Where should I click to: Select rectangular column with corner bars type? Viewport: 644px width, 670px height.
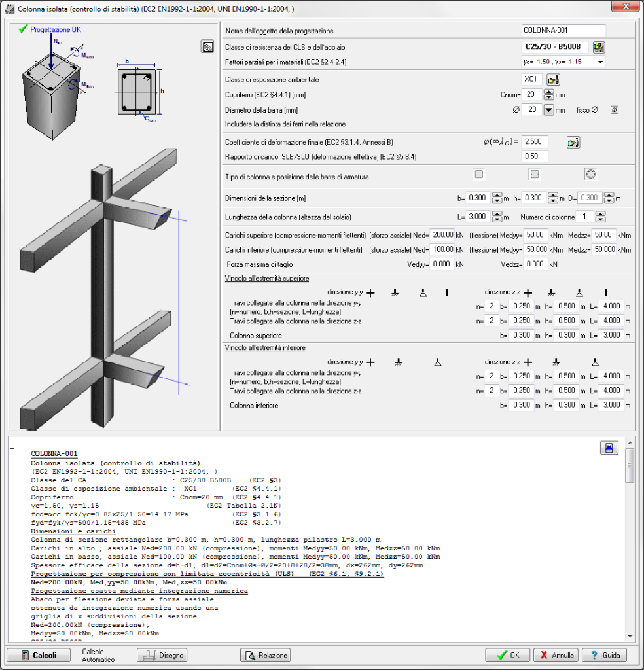[478, 174]
